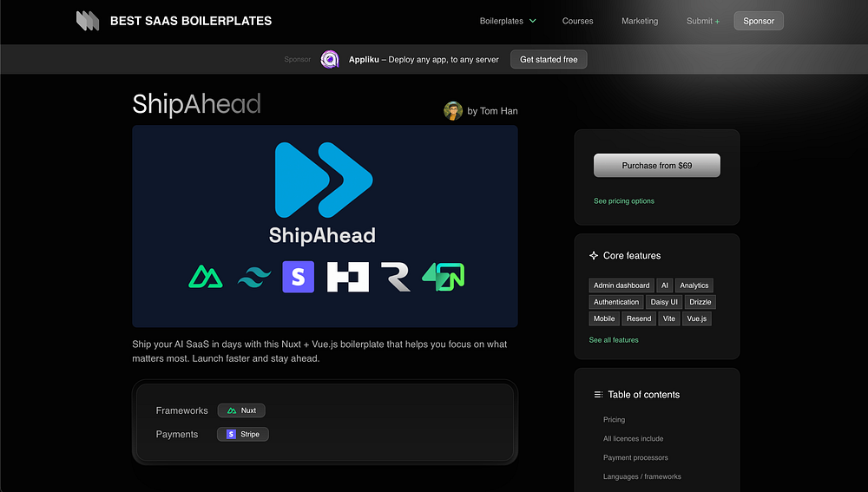Image resolution: width=868 pixels, height=492 pixels.
Task: Select the Drizzle feature tag
Action: 700,302
